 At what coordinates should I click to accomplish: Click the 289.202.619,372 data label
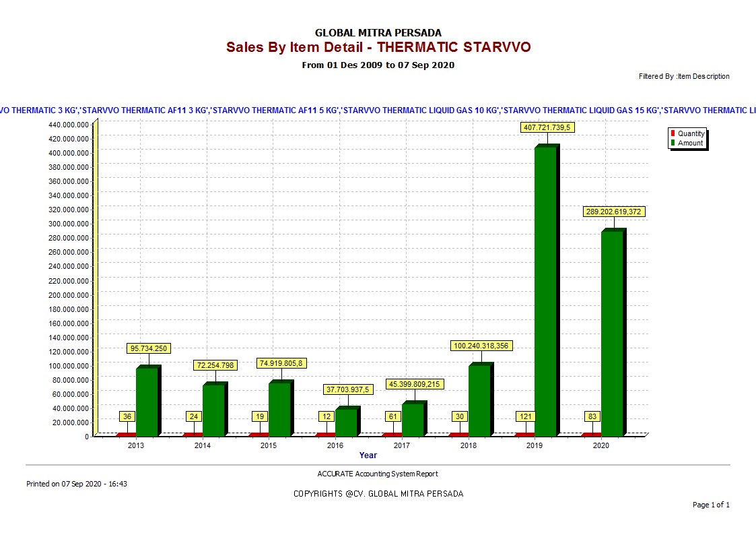613,212
